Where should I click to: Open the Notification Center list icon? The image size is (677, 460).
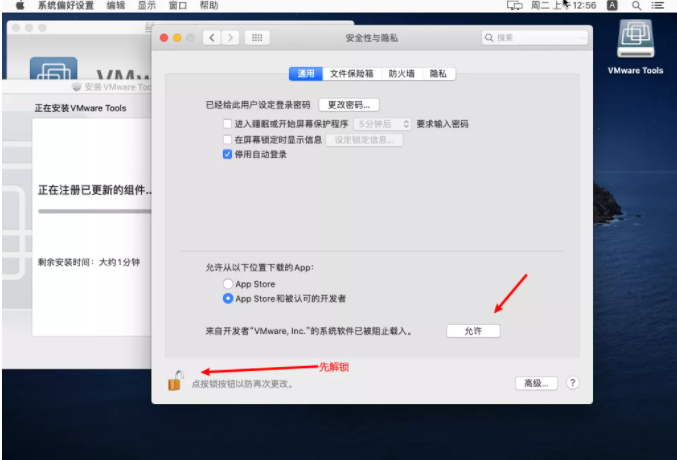click(x=658, y=6)
